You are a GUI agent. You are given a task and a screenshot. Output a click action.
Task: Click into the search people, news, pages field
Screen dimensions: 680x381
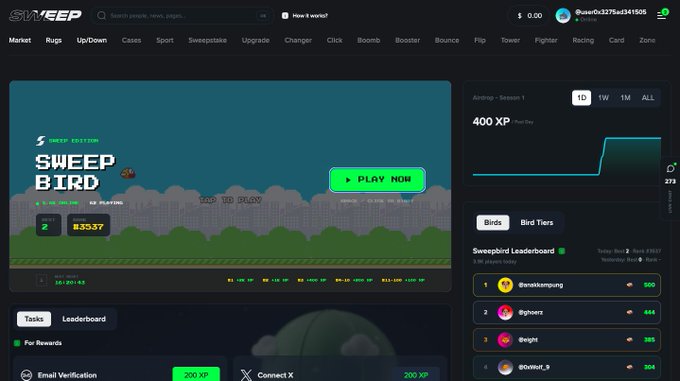tap(182, 16)
